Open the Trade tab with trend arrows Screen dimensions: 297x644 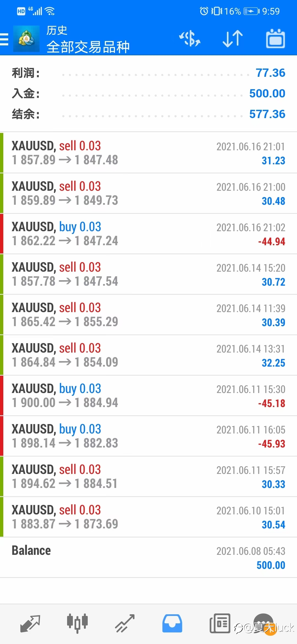125,623
